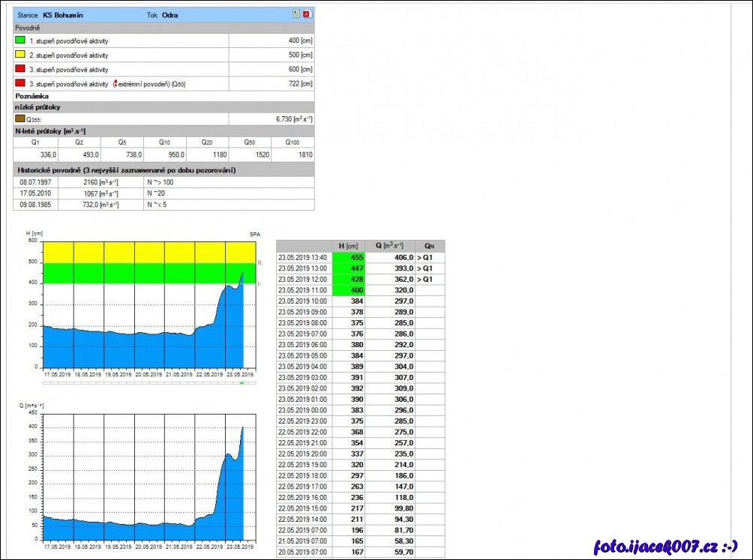Click green 1st flood level swatch
The height and width of the screenshot is (560, 753).
[x=20, y=41]
